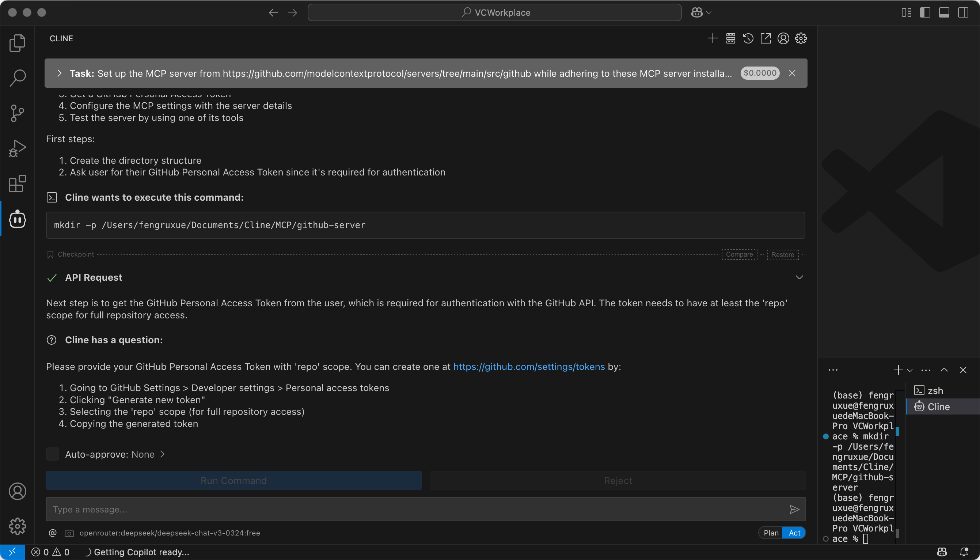Viewport: 980px width, 560px height.
Task: Enable the Auto-approve checkbox
Action: [53, 454]
